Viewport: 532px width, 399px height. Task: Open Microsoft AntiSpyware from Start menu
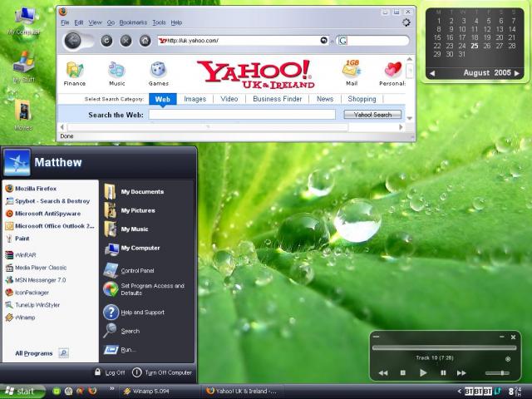[x=43, y=214]
